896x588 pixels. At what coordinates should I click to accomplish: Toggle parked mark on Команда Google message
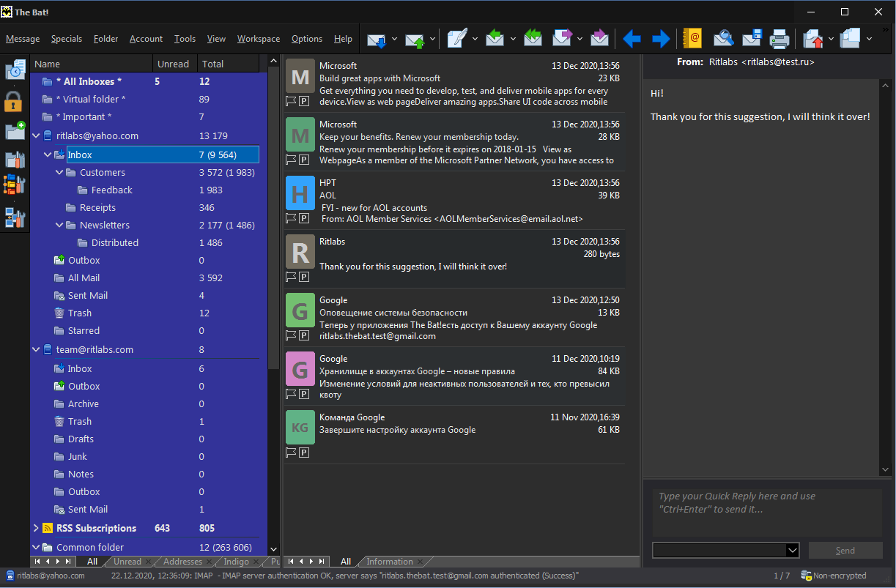coord(304,453)
